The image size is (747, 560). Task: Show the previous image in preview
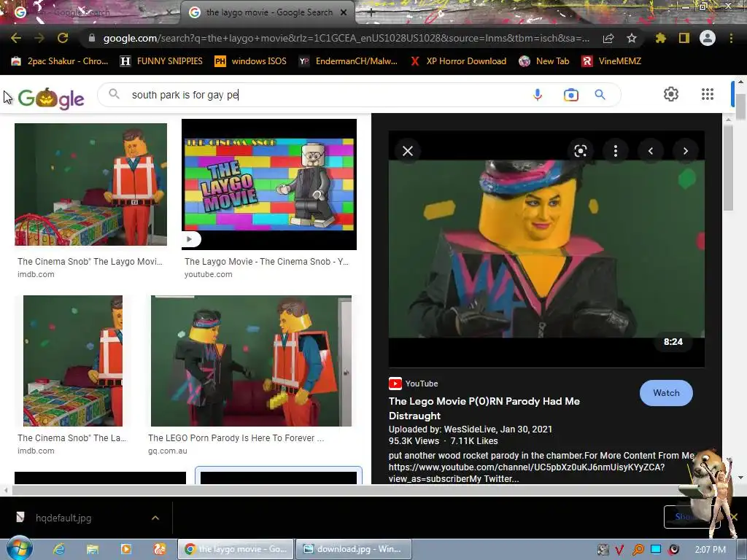coord(650,151)
